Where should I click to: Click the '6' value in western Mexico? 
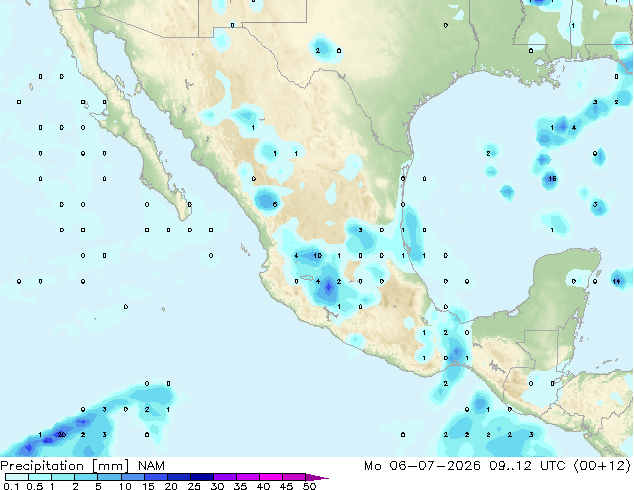[x=275, y=205]
